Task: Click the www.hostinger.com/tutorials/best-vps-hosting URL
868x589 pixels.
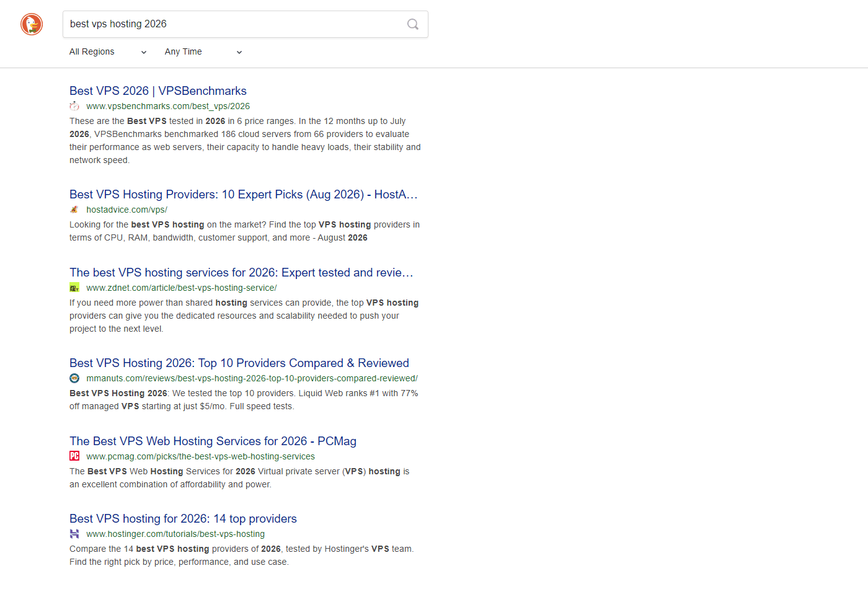Action: (x=175, y=534)
